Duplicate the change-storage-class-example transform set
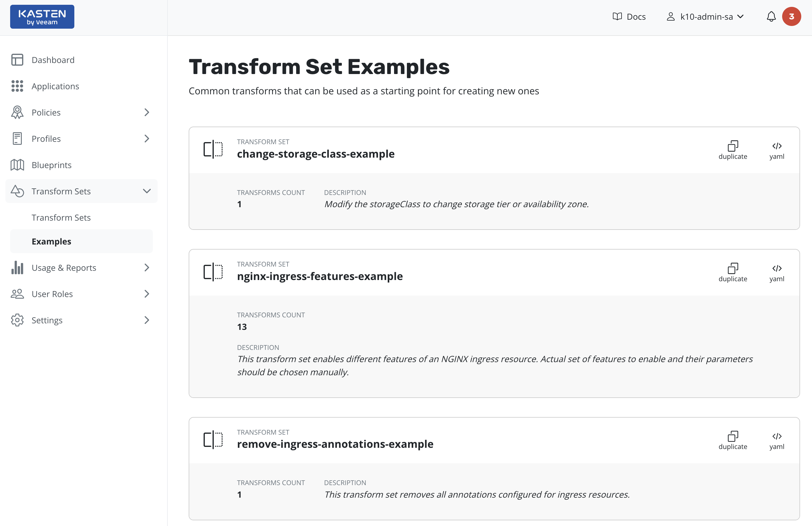 [x=733, y=150]
